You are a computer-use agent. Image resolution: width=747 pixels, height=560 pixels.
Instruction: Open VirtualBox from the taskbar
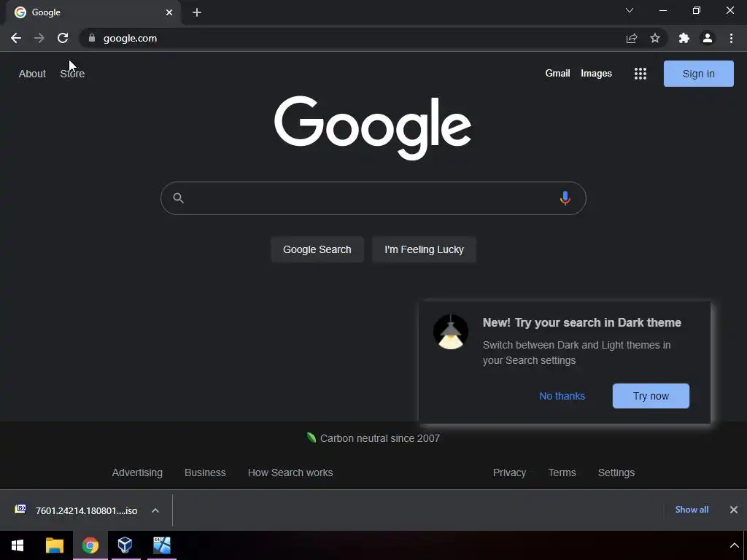click(125, 545)
